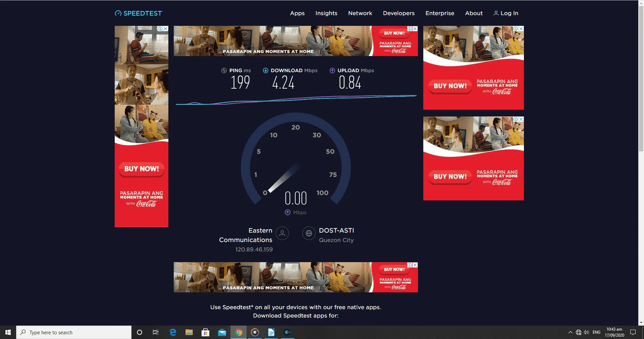The image size is (644, 339).
Task: Open the About menu item
Action: point(474,13)
